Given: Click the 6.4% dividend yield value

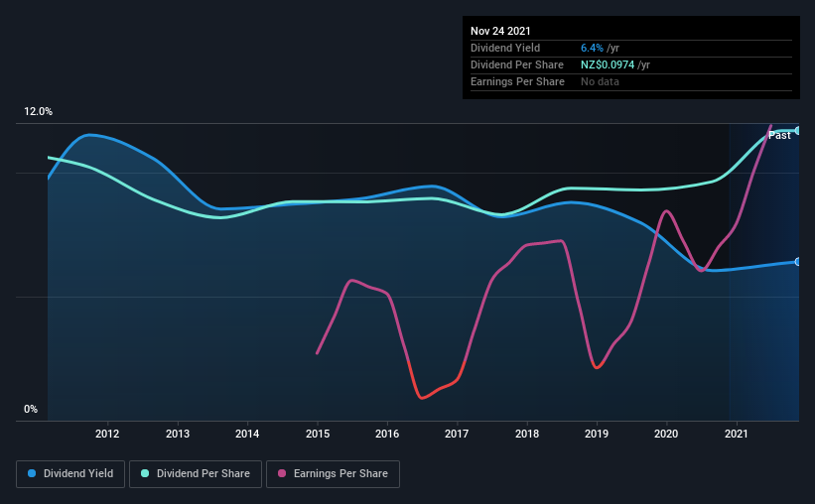Looking at the screenshot, I should pyautogui.click(x=592, y=48).
